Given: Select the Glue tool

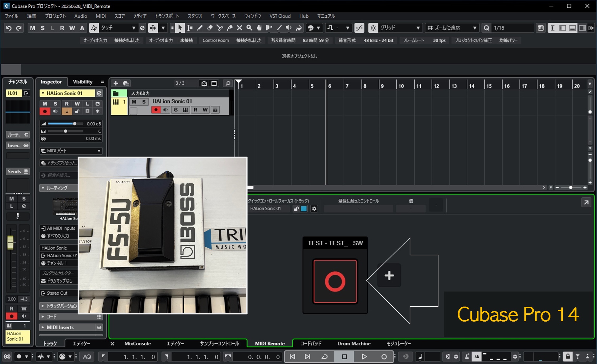Looking at the screenshot, I should (230, 28).
